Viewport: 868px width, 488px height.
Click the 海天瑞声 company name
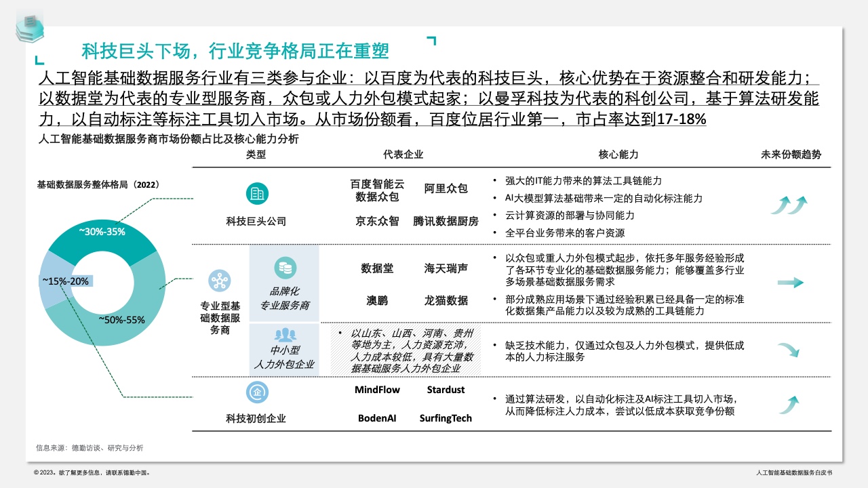coord(446,268)
